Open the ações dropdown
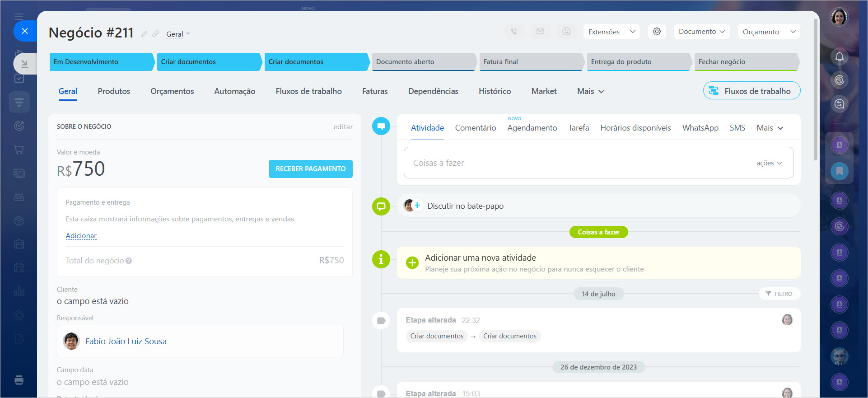Screen dimensions: 868x398 (x=769, y=163)
